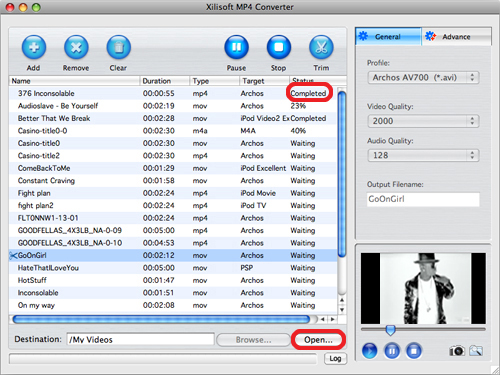Click the scroll right arrow of list
The width and height of the screenshot is (500, 375).
point(332,319)
